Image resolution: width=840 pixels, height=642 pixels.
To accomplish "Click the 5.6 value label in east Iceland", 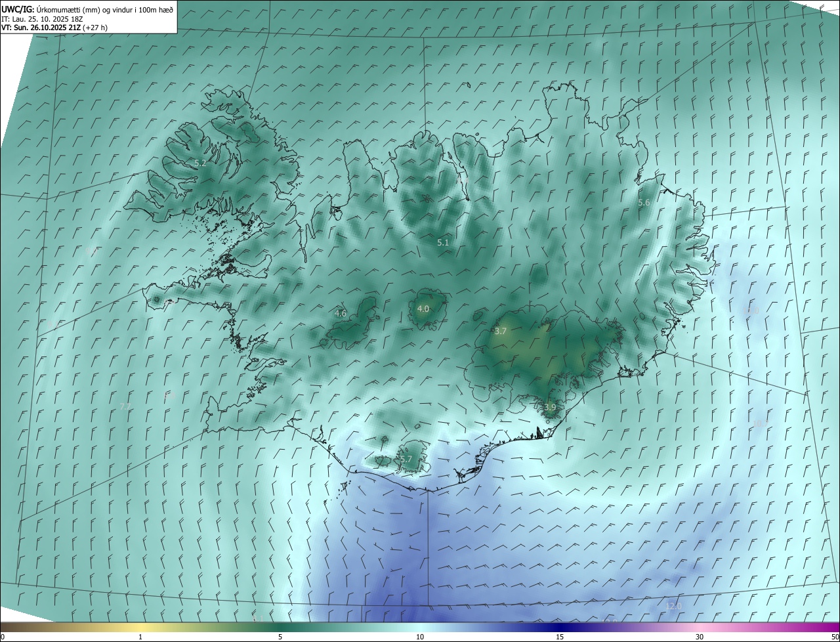I will point(644,203).
